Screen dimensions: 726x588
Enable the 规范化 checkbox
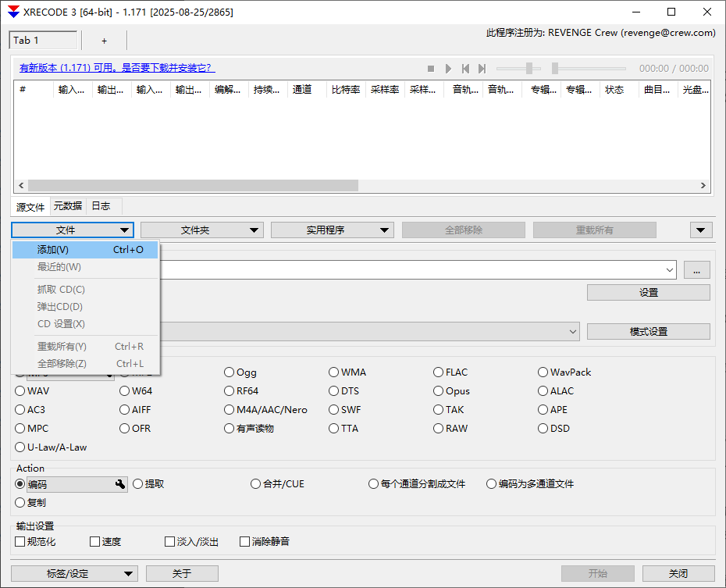(x=20, y=541)
